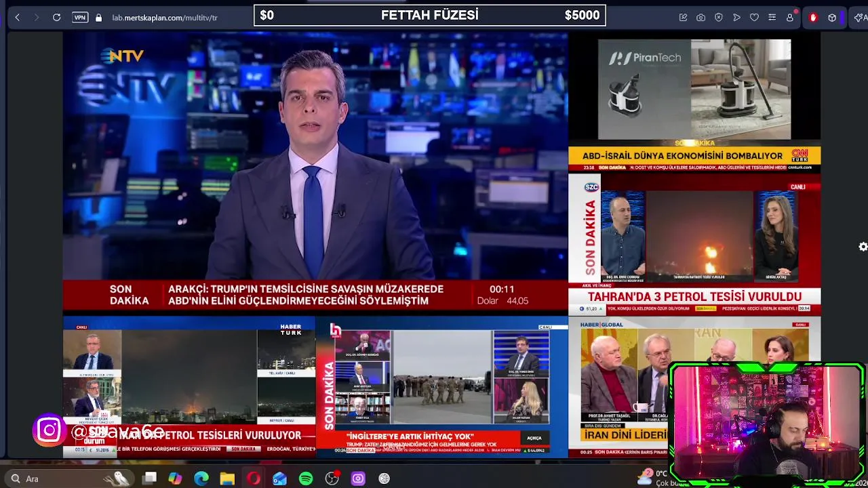Add page to bookmarks with heart icon
The width and height of the screenshot is (868, 488).
[x=754, y=18]
